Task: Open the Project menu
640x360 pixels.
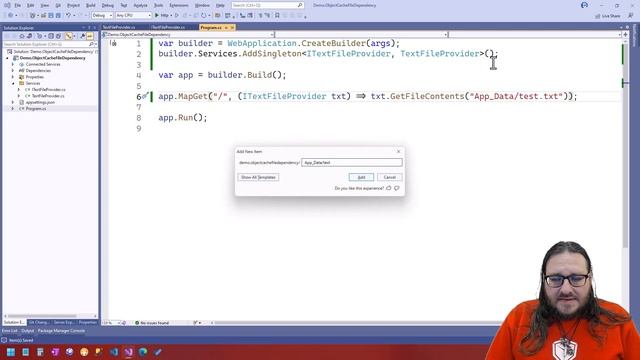Action: pyautogui.click(x=73, y=5)
